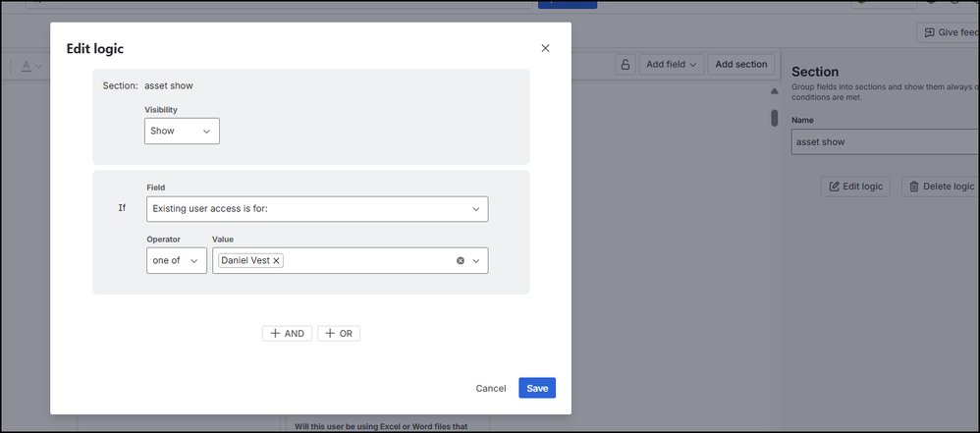Image resolution: width=980 pixels, height=433 pixels.
Task: Click the asset show section name text
Action: pos(169,85)
